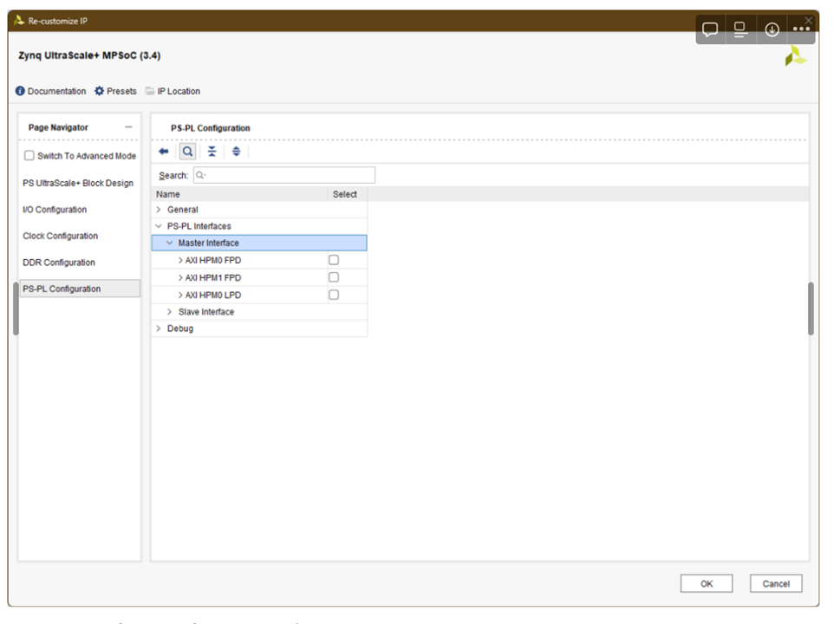Click the back arrow toolbar icon
Viewport: 840px width, 624px height.
coord(163,152)
